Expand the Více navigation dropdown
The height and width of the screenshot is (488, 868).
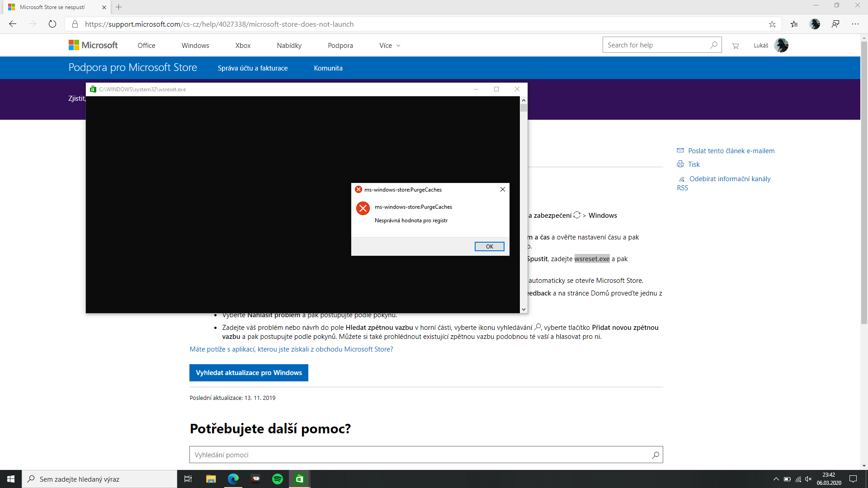390,46
